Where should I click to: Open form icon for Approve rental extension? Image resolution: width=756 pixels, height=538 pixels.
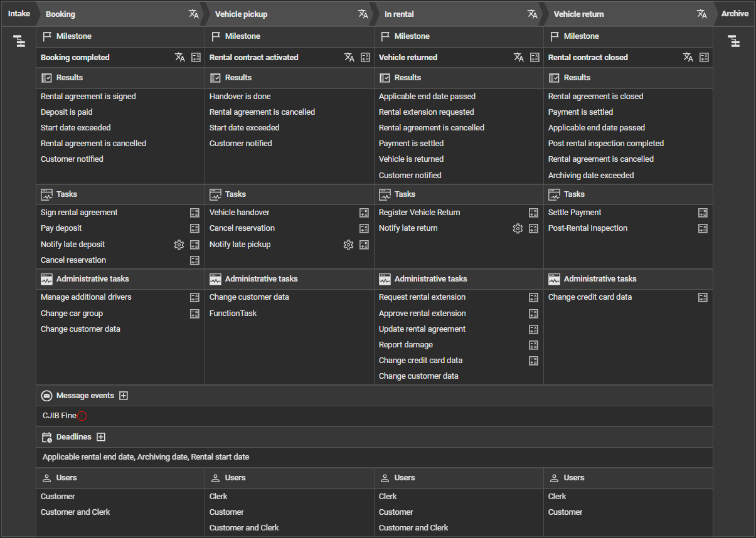[533, 314]
